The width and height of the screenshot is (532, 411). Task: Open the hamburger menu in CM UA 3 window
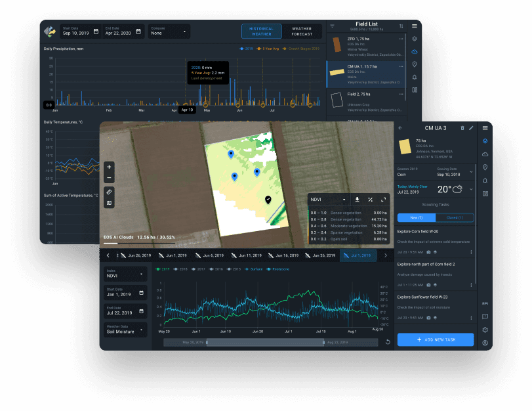(x=485, y=128)
